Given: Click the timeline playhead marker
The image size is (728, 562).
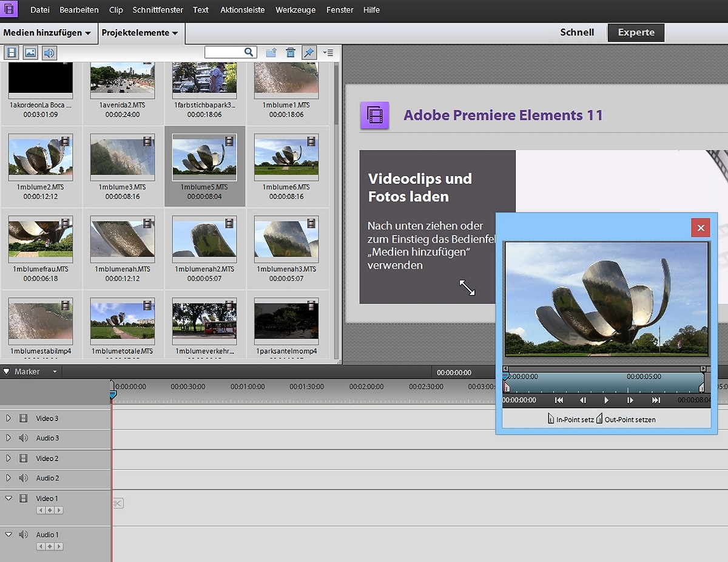Looking at the screenshot, I should [112, 394].
